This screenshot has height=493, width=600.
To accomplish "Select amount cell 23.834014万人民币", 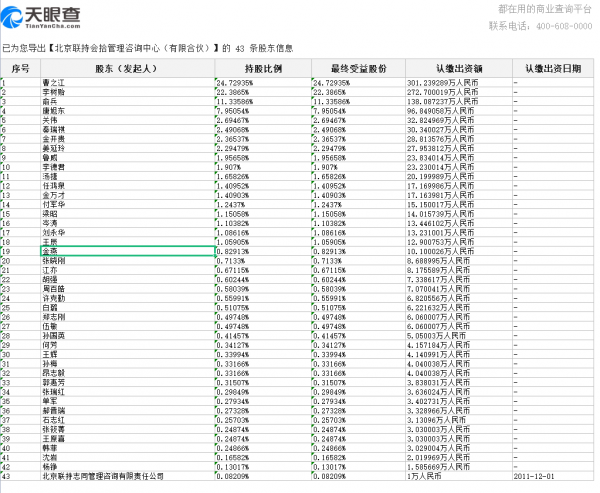I will 459,158.
